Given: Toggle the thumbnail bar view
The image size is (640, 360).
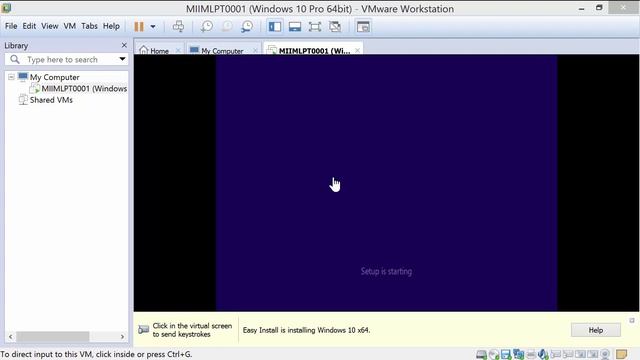Looking at the screenshot, I should [295, 27].
